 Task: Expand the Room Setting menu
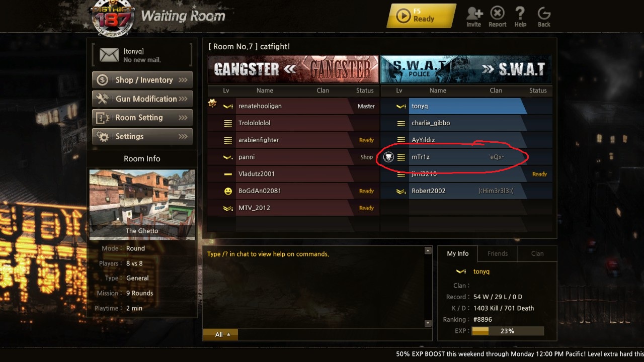tap(142, 118)
